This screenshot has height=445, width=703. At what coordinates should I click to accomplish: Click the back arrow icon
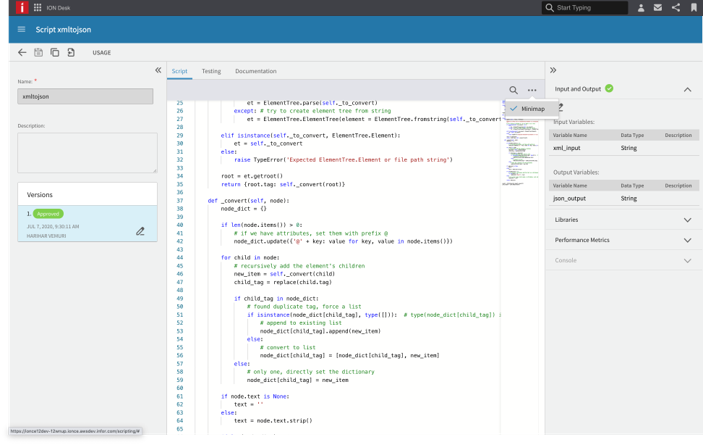click(x=22, y=52)
